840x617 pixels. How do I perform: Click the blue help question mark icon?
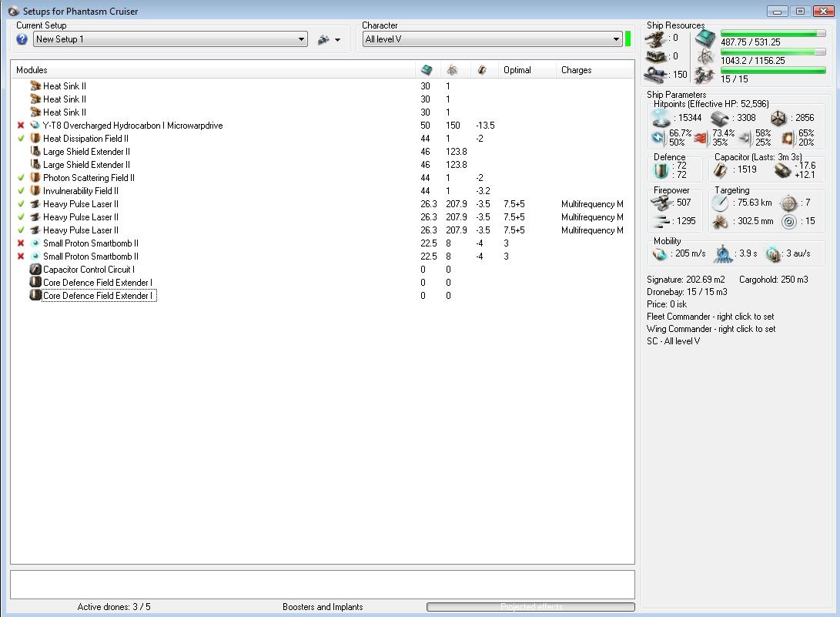[x=22, y=39]
